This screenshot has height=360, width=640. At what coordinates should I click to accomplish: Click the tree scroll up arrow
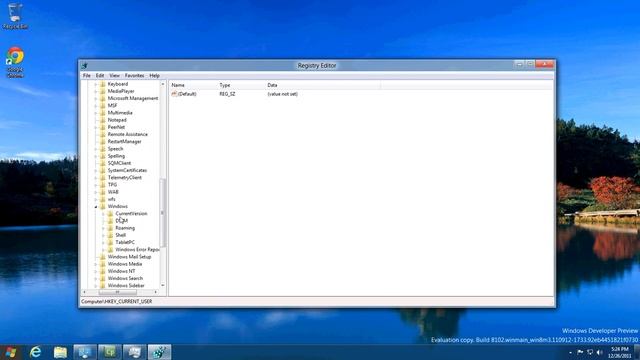(x=163, y=84)
